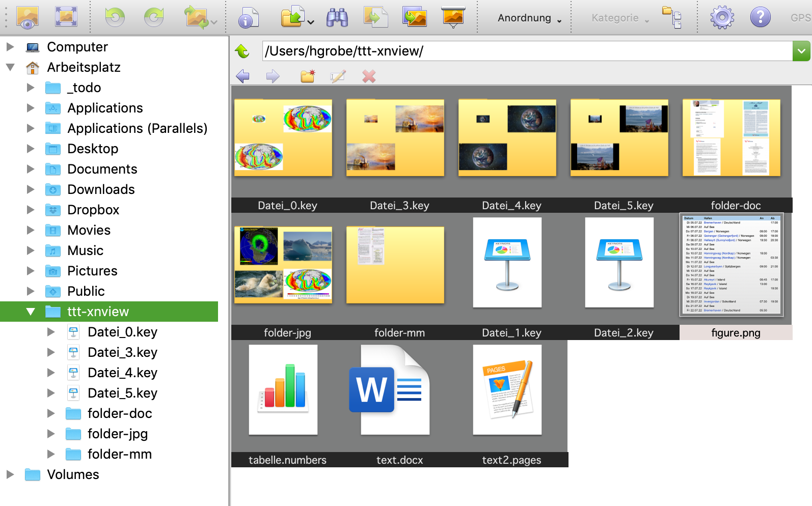The width and height of the screenshot is (812, 506).
Task: Open file properties info icon
Action: pyautogui.click(x=248, y=18)
